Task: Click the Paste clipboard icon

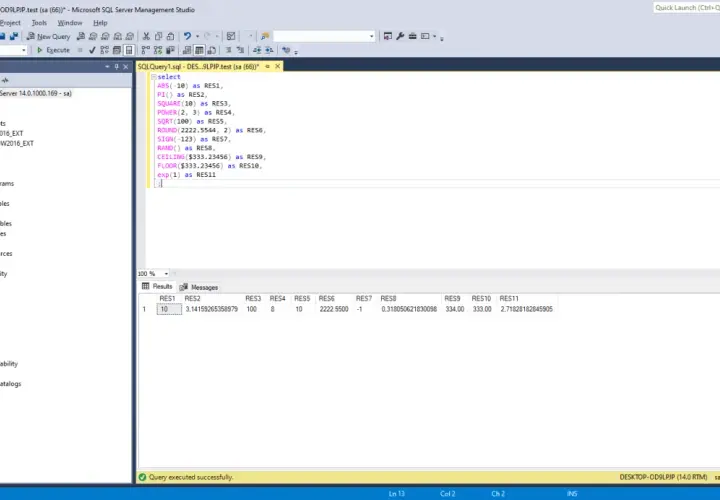Action: pyautogui.click(x=170, y=36)
